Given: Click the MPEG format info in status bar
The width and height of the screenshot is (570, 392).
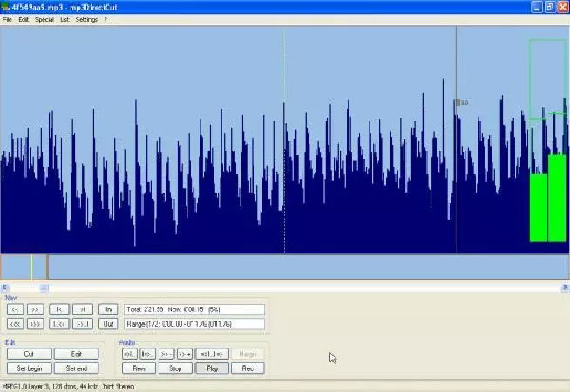Looking at the screenshot, I should pyautogui.click(x=68, y=387).
